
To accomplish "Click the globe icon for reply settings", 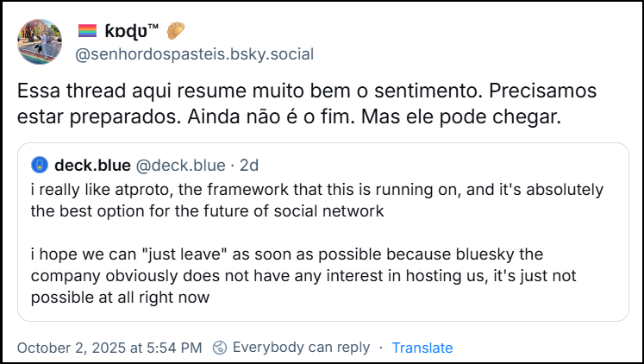I will 221,348.
